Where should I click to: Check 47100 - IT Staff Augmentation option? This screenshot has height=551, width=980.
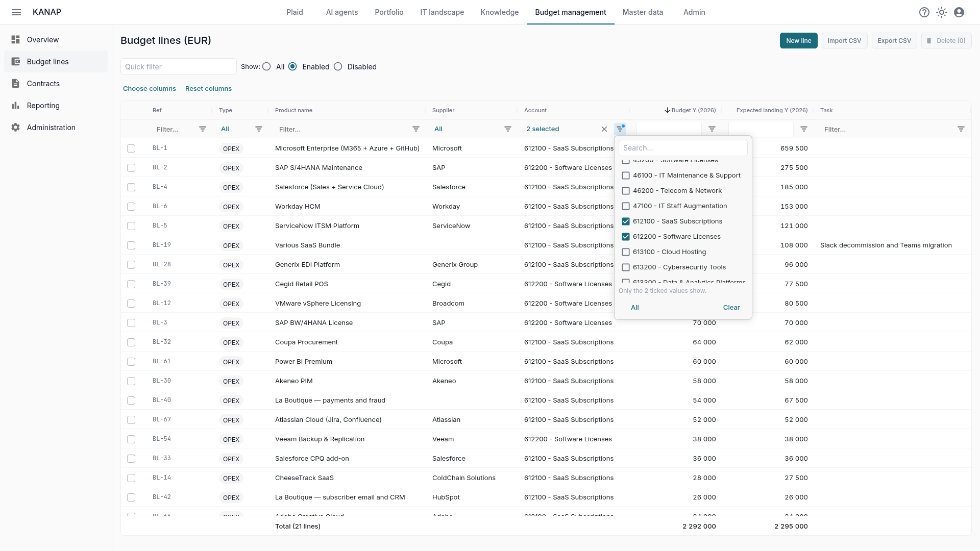(626, 206)
